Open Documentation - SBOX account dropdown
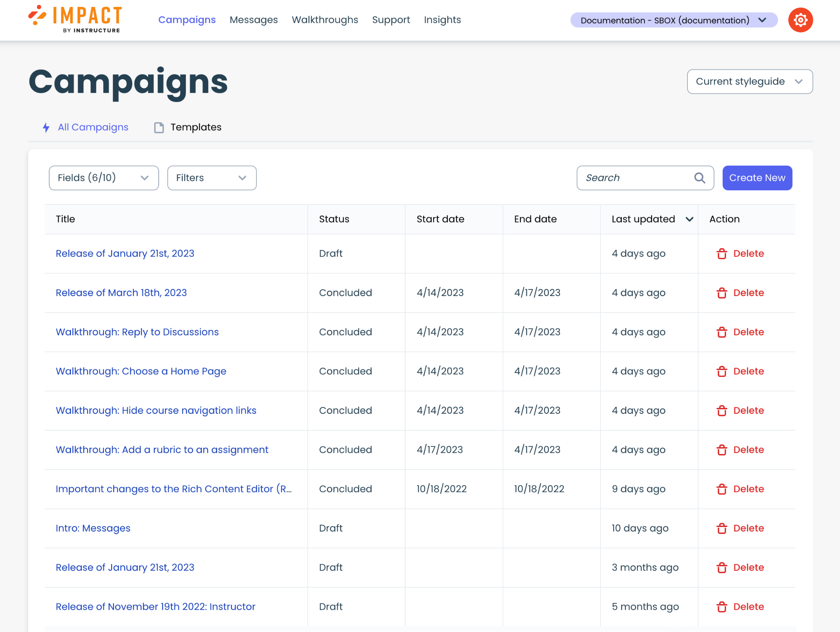Image resolution: width=840 pixels, height=632 pixels. 673,20
